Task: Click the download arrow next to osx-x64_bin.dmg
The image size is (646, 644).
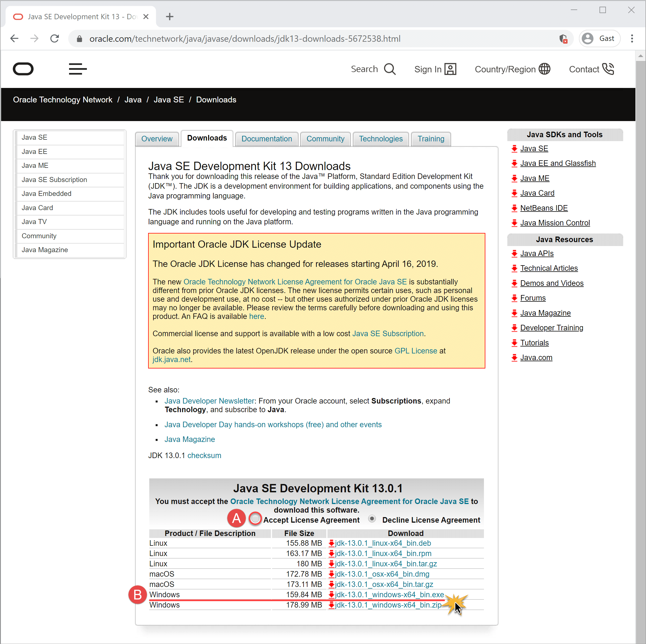Action: 331,574
